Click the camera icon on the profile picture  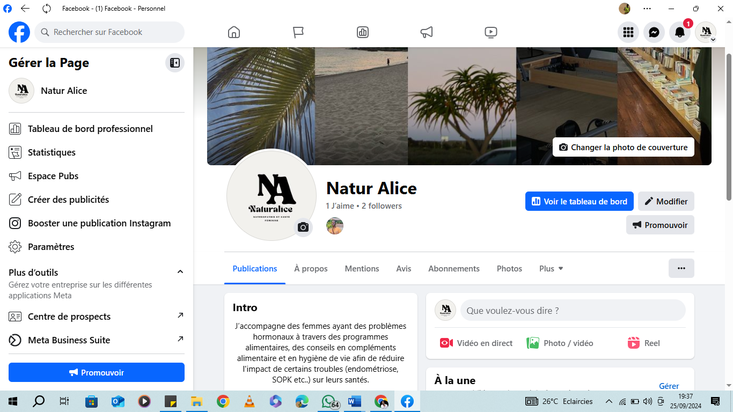303,227
